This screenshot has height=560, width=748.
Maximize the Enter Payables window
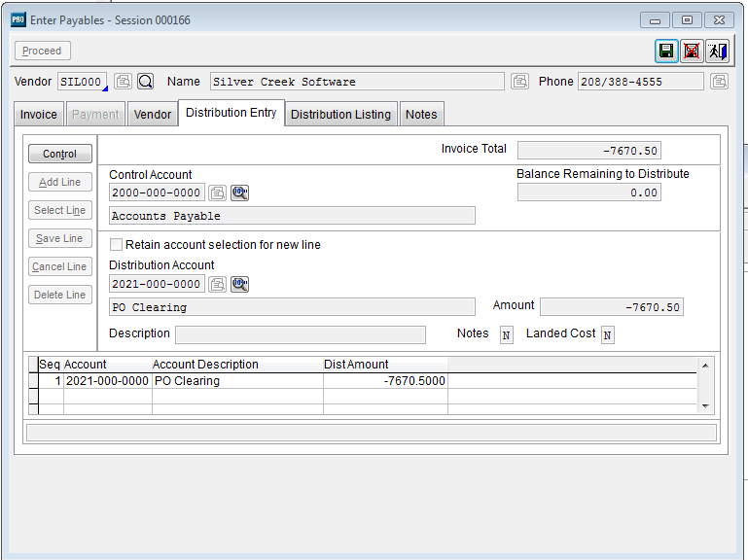[687, 20]
